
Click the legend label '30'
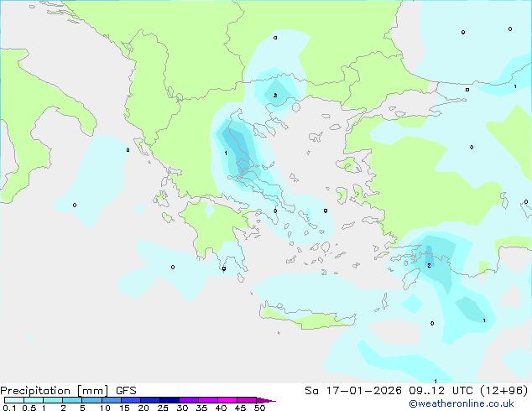[182, 408]
